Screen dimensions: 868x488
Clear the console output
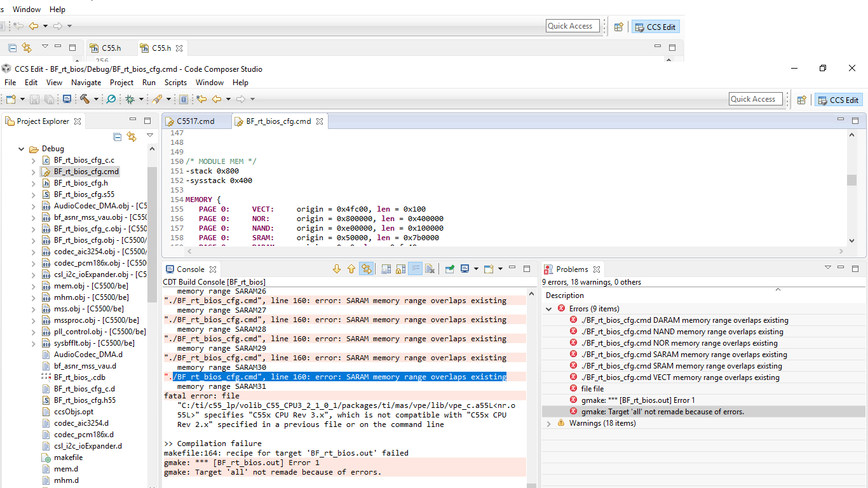(430, 269)
